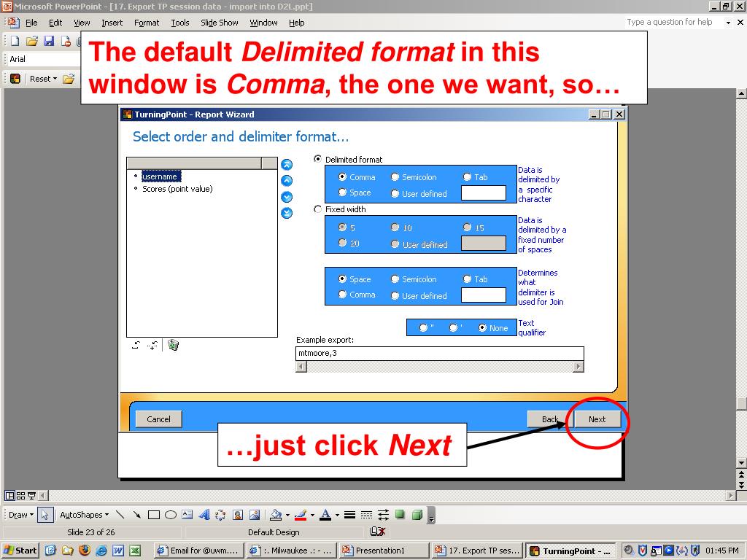This screenshot has width=747, height=560.
Task: Select the Rectangle shape tool
Action: click(x=153, y=515)
